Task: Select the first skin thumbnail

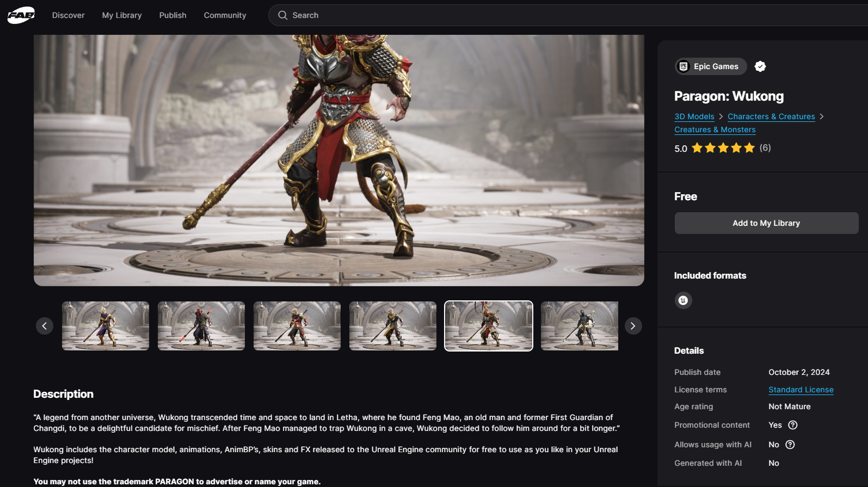Action: click(106, 326)
